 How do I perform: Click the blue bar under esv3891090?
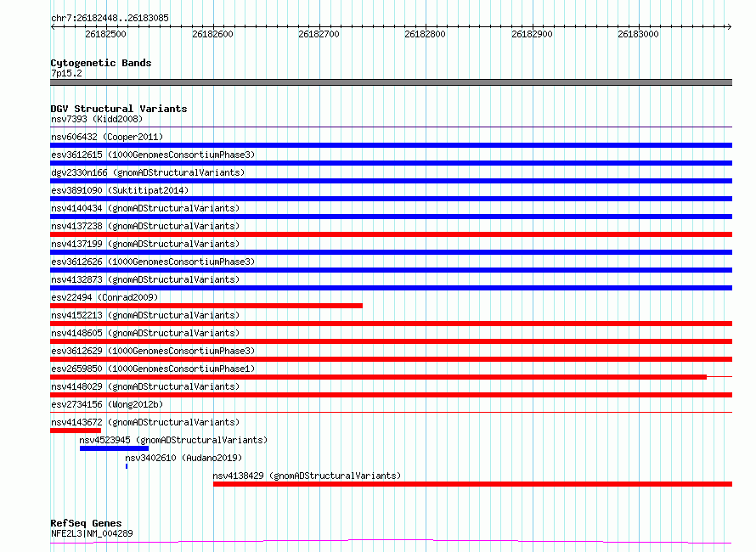391,199
